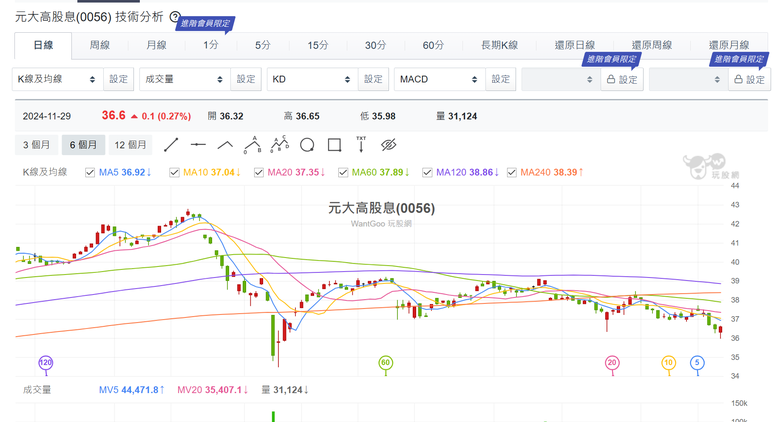This screenshot has height=422, width=780.
Task: Switch to the 月線 tab
Action: click(x=156, y=45)
